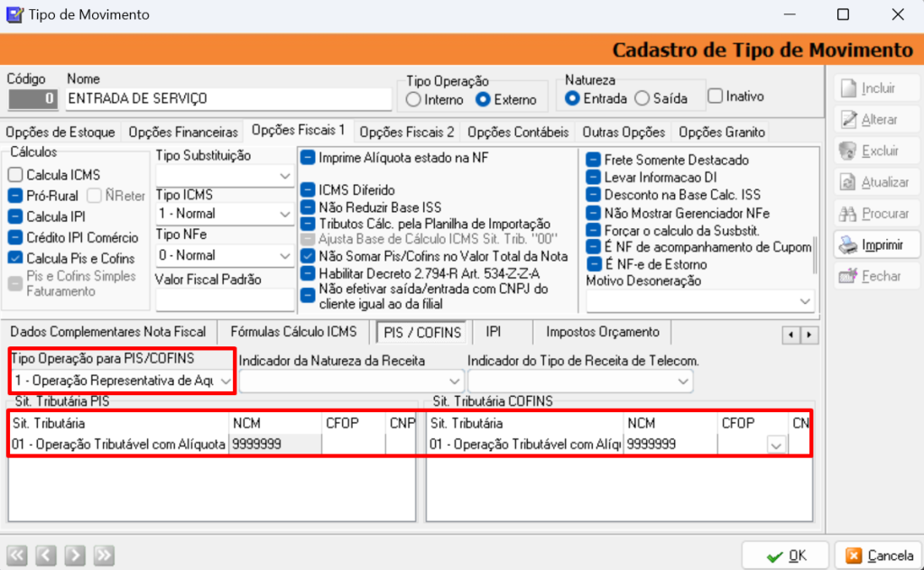Click Valor Fiscal Padrão input field
The image size is (924, 570).
click(x=225, y=299)
